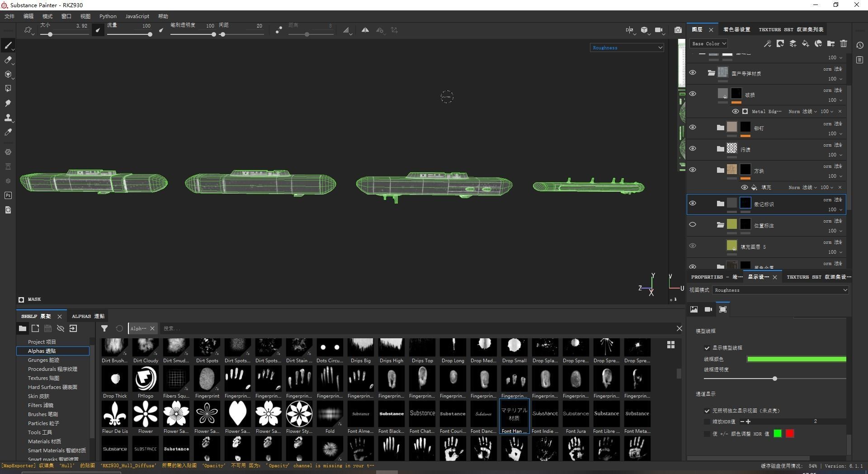Hide the 方块 folder layer
This screenshot has width=868, height=474.
693,170
